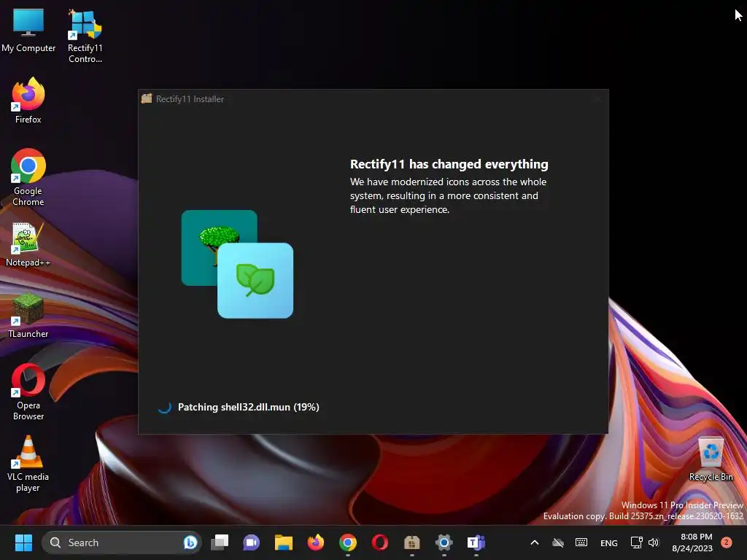Click the cloud sync tray icon
747x560 pixels.
coord(558,542)
